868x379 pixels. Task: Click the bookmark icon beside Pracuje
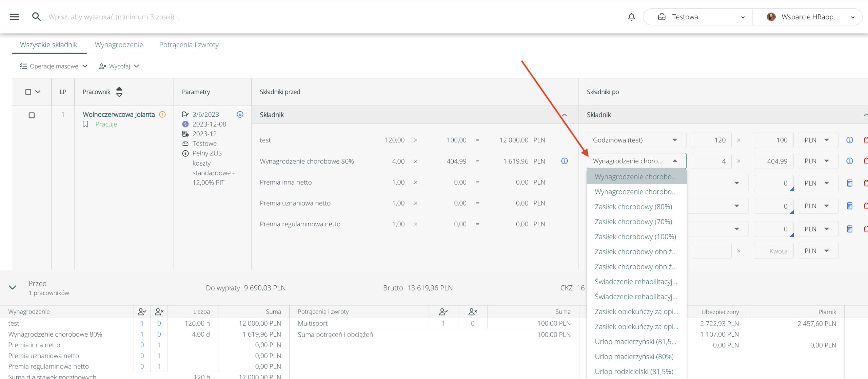coord(85,124)
